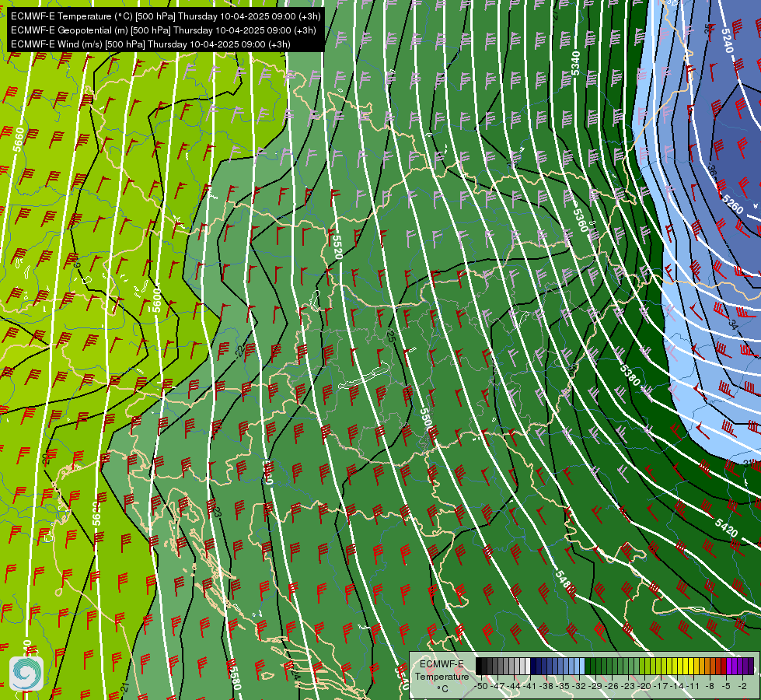Click the 5240 geopotential contour label
This screenshot has width=761, height=700.
tap(727, 40)
